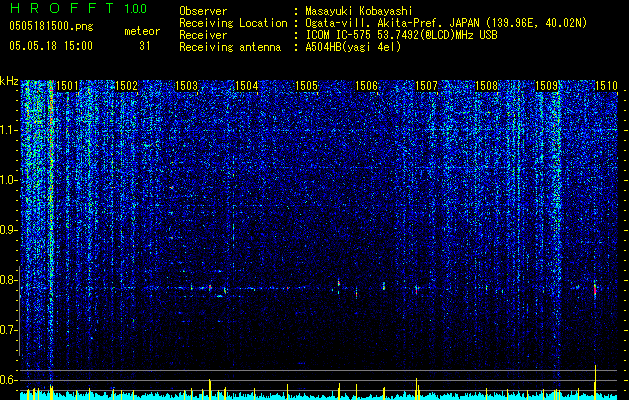629x400 pixels.
Task: Click the 1.0 kHz axis label
Action: pos(9,180)
